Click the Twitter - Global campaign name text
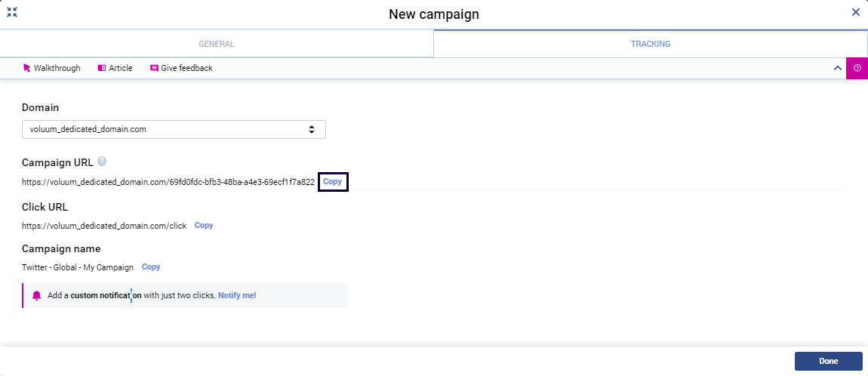The image size is (868, 376). 78,267
